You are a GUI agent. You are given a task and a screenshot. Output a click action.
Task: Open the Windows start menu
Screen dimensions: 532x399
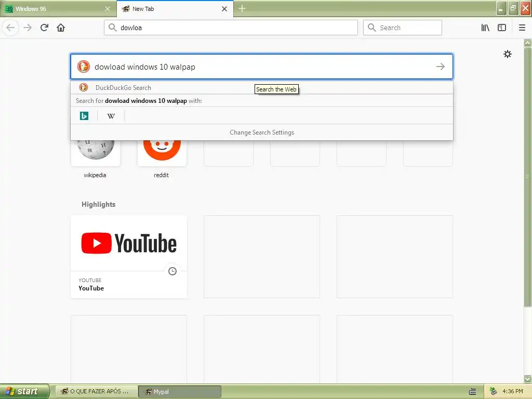pyautogui.click(x=24, y=391)
